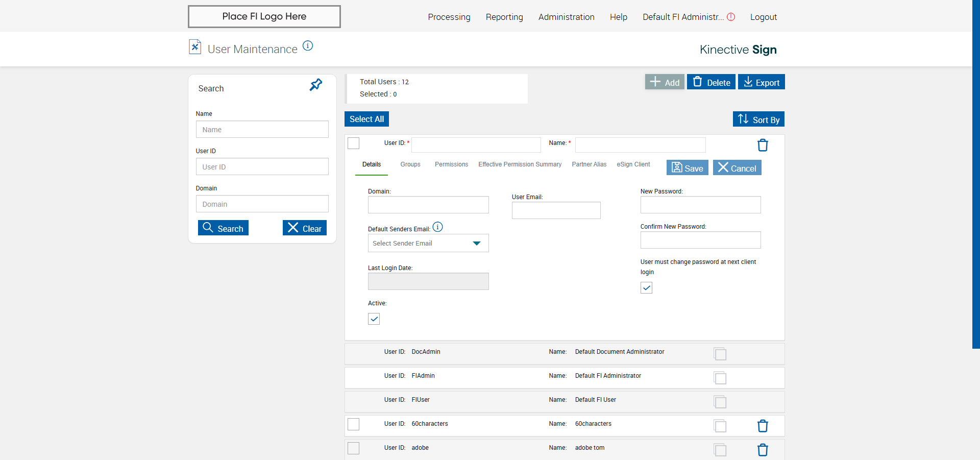Screen dimensions: 980x460
Task: Click the Kinective Sign logo text
Action: [x=738, y=50]
